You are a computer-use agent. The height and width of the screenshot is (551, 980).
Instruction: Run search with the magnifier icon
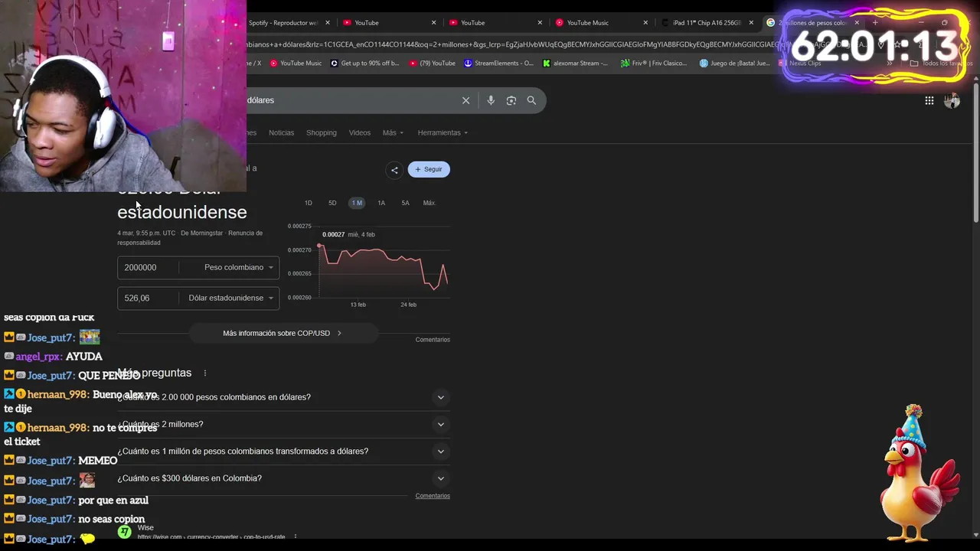pyautogui.click(x=531, y=100)
